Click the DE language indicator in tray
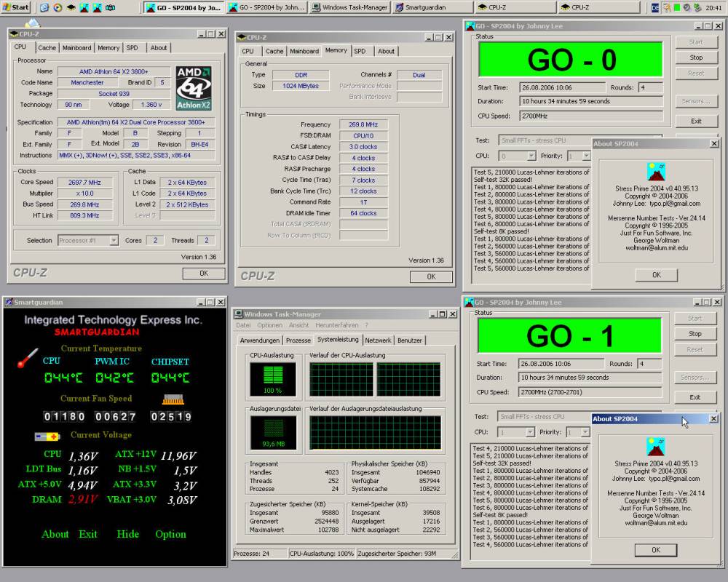This screenshot has height=582, width=728. click(x=654, y=7)
